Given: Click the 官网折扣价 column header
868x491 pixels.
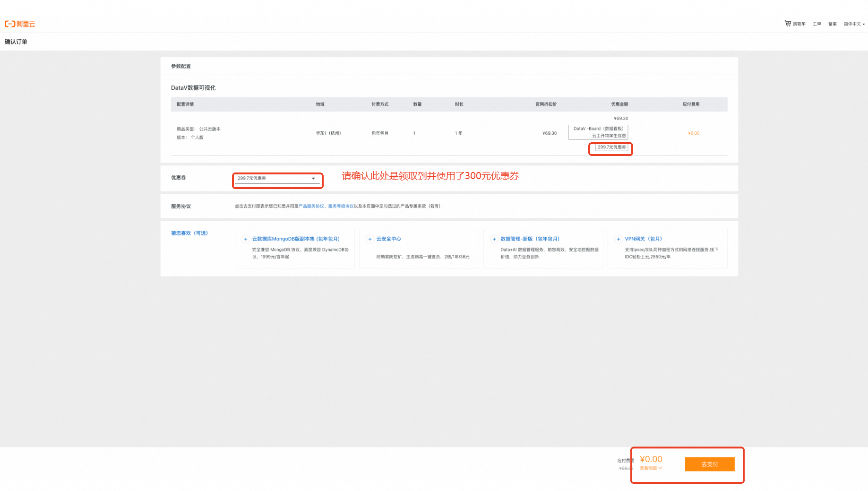Looking at the screenshot, I should click(546, 104).
